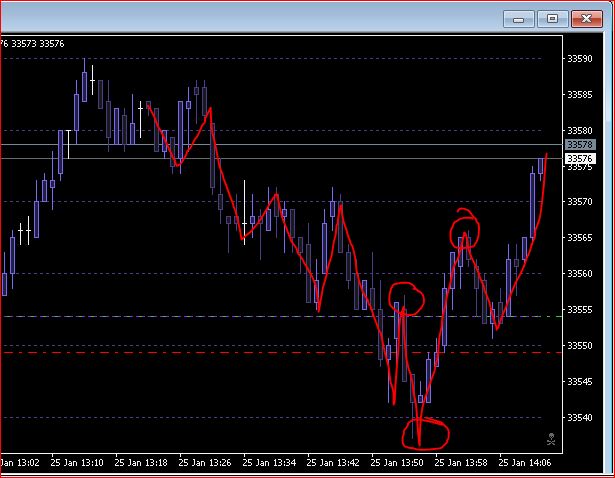Viewport: 615px width, 478px height.
Task: Minimize the chart window
Action: (x=519, y=19)
